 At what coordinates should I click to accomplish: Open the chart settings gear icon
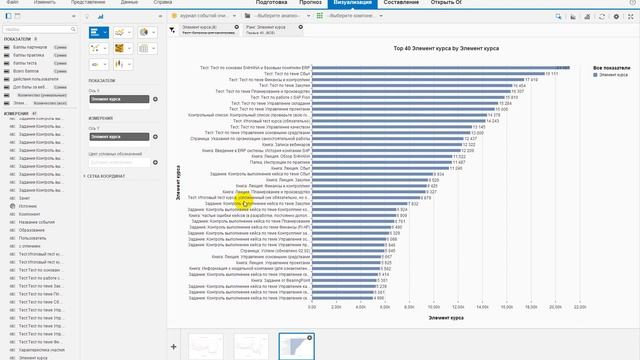tap(616, 16)
